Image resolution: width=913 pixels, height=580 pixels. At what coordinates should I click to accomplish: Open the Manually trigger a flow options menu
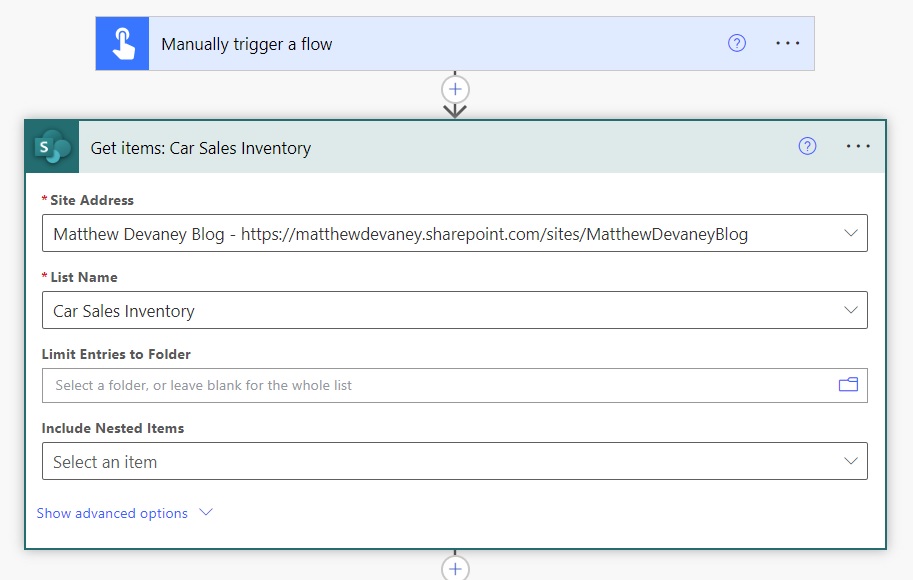(x=787, y=43)
